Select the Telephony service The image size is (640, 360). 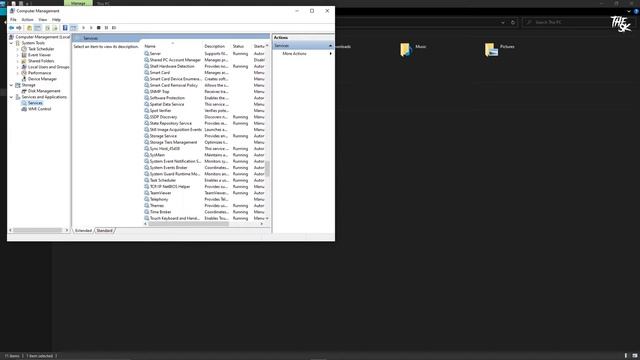(204, 199)
